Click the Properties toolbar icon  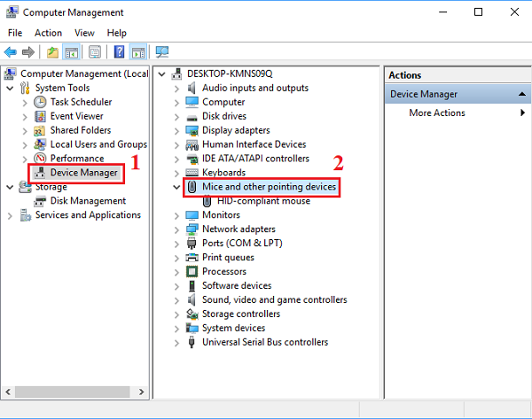tap(95, 52)
